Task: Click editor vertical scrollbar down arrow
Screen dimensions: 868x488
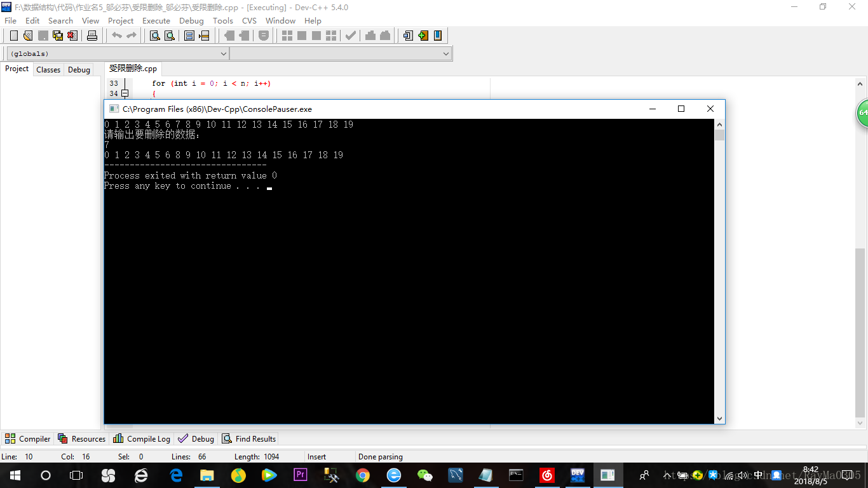Action: point(860,422)
